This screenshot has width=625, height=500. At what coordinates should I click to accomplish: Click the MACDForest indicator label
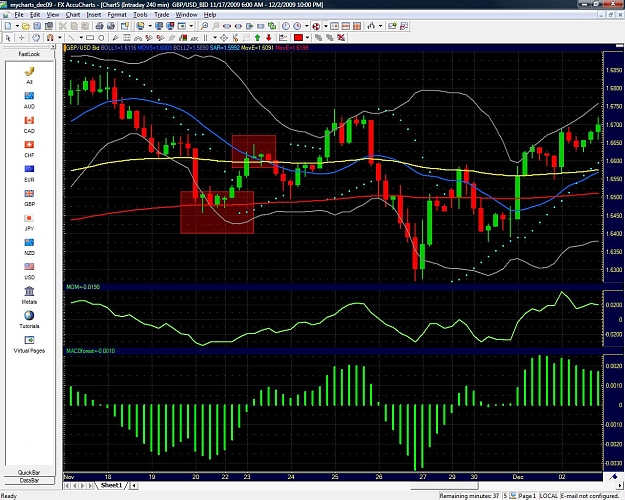(90, 351)
